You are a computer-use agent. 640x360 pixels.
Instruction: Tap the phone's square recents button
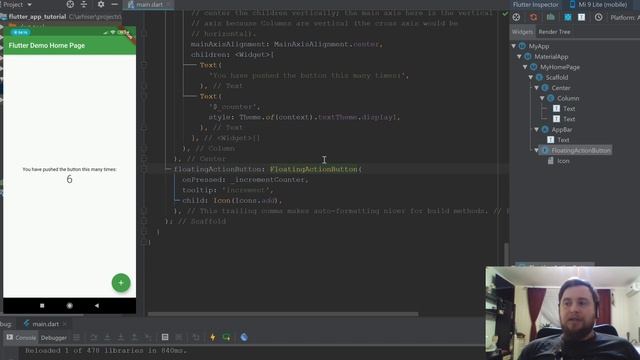42,305
